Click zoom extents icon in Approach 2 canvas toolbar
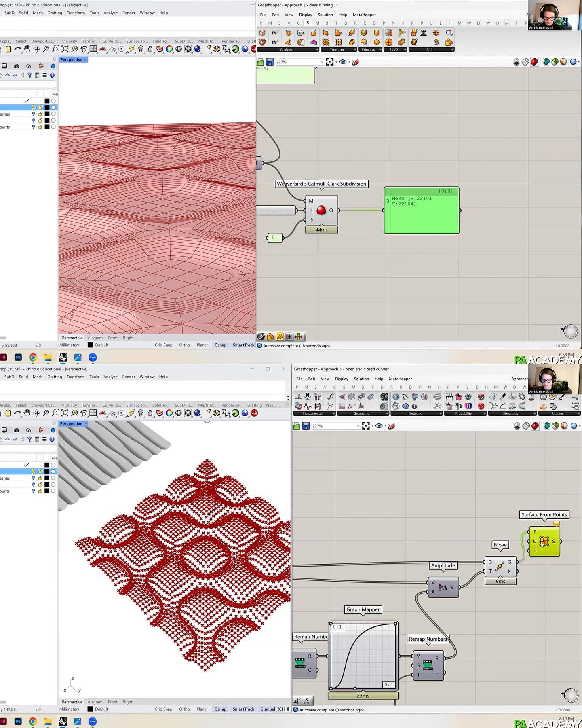The image size is (582, 728). point(330,62)
